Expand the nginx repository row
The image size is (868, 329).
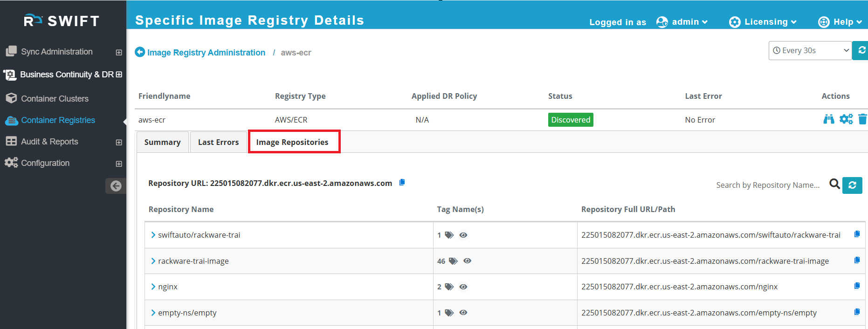[x=153, y=287]
